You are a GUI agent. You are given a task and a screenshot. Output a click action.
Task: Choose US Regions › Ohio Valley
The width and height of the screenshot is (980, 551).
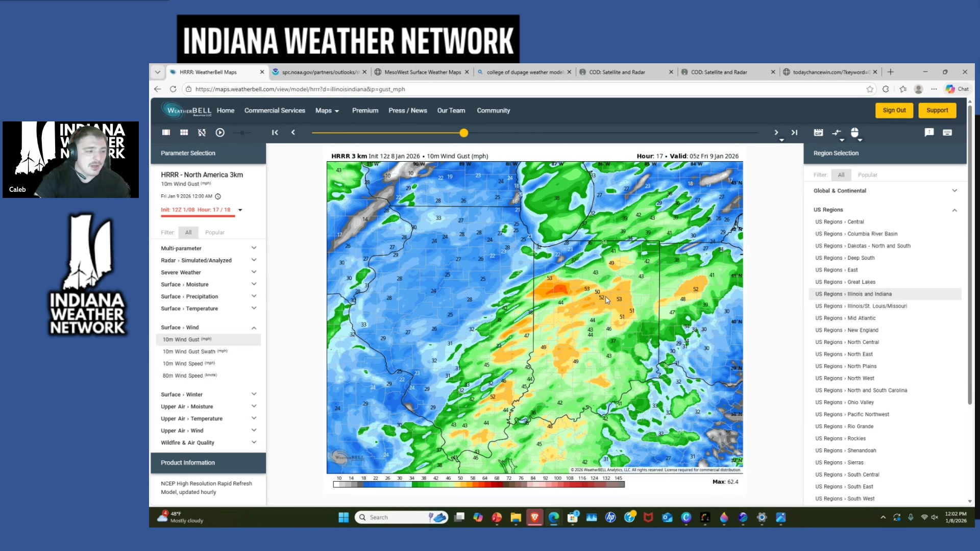885,403
